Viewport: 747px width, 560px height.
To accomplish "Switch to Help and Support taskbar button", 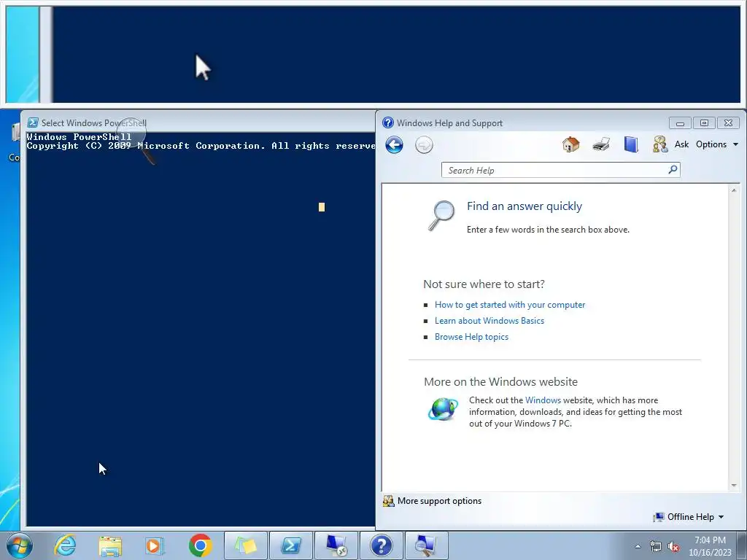I will click(381, 545).
